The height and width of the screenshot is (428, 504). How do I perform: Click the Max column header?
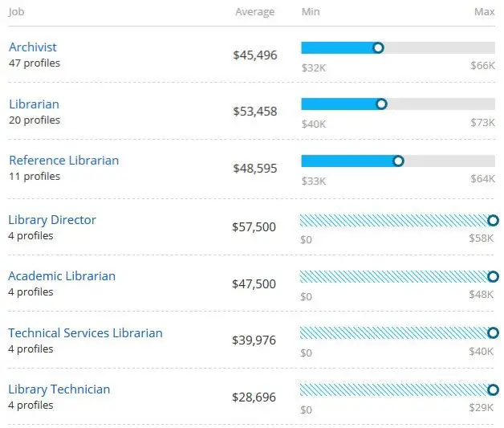[x=485, y=12]
